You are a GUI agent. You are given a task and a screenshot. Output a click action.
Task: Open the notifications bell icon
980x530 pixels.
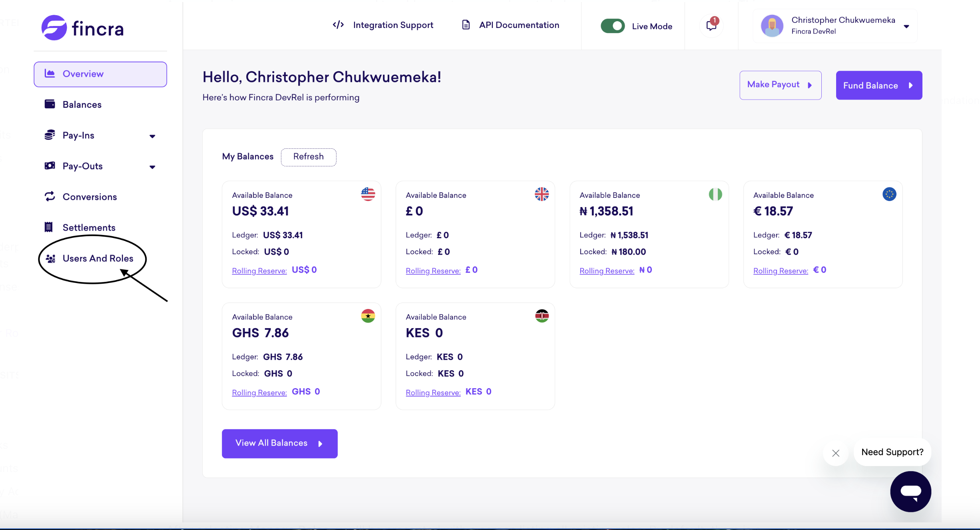[x=711, y=25]
